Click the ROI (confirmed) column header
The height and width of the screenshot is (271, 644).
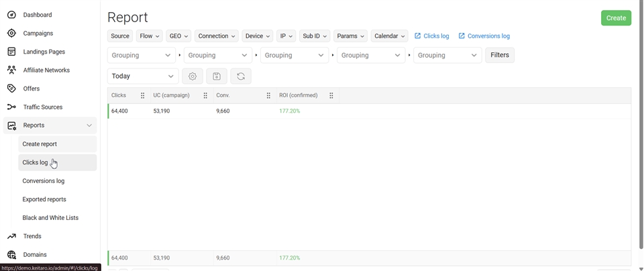tap(299, 96)
